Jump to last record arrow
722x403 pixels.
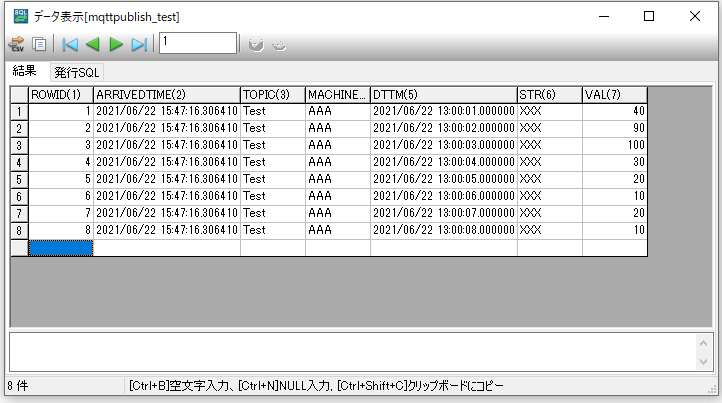pyautogui.click(x=139, y=45)
